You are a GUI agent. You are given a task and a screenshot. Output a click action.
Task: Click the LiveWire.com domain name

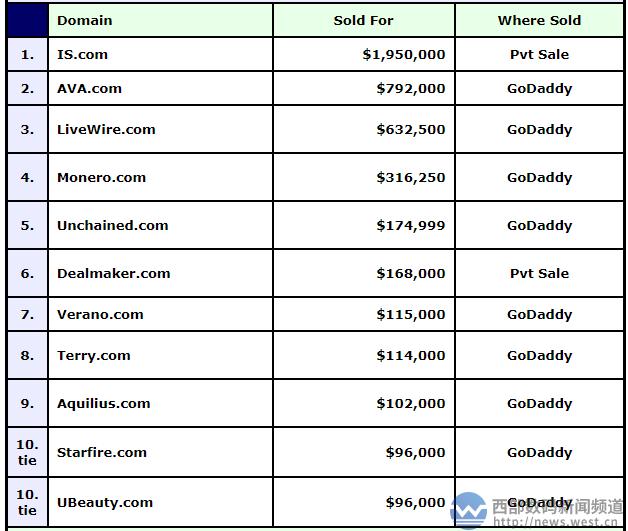point(106,129)
